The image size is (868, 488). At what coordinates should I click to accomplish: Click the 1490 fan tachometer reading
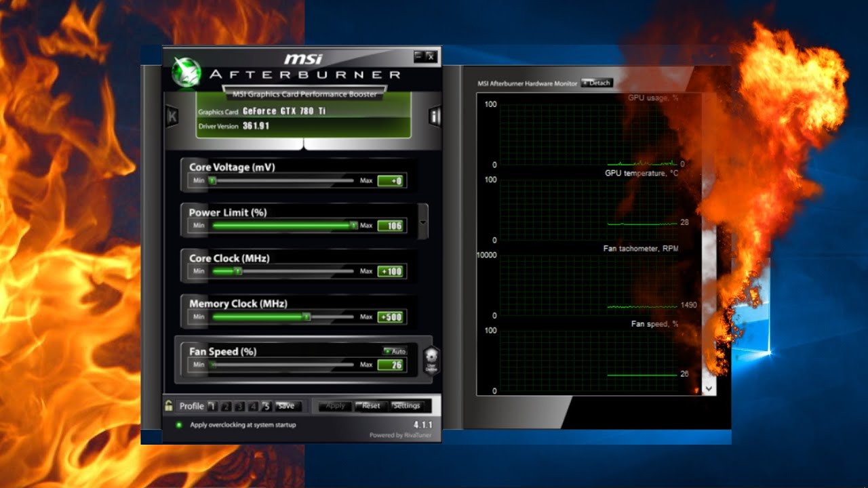688,305
